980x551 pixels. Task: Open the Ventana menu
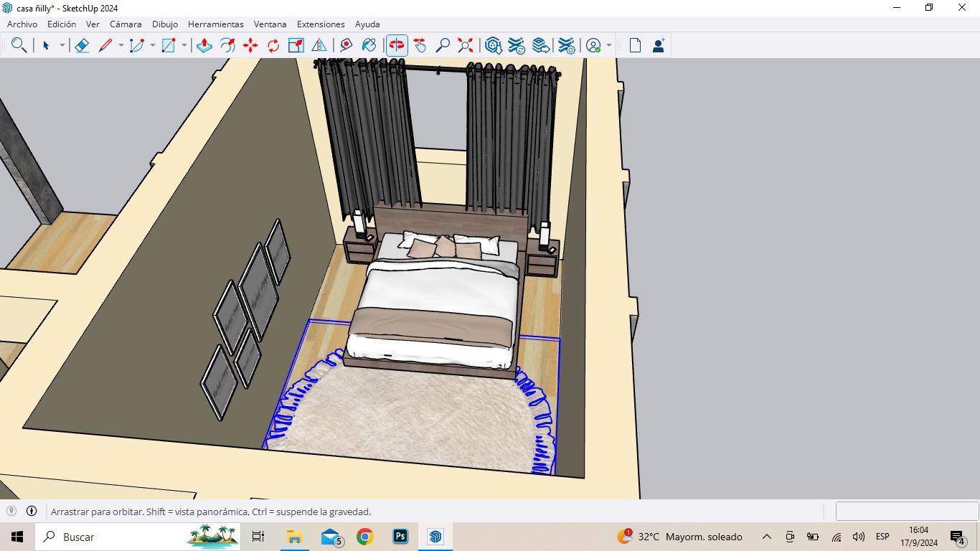pos(270,24)
